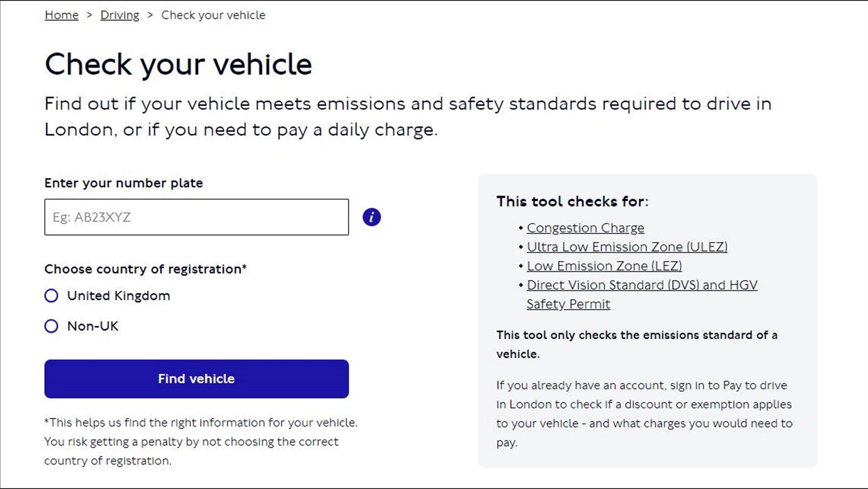Choose a country of registration option
The width and height of the screenshot is (868, 489).
[x=51, y=295]
